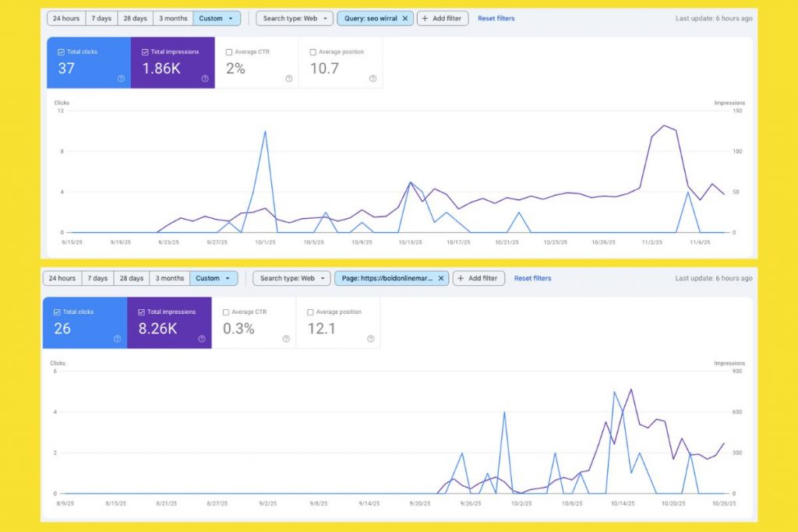Enable the Average CTR checkbox
The width and height of the screenshot is (798, 532).
tap(229, 51)
